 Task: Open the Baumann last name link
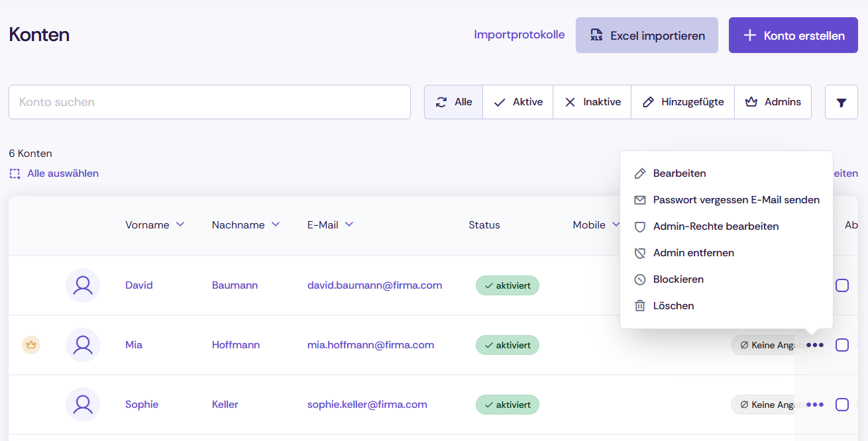[x=235, y=285]
